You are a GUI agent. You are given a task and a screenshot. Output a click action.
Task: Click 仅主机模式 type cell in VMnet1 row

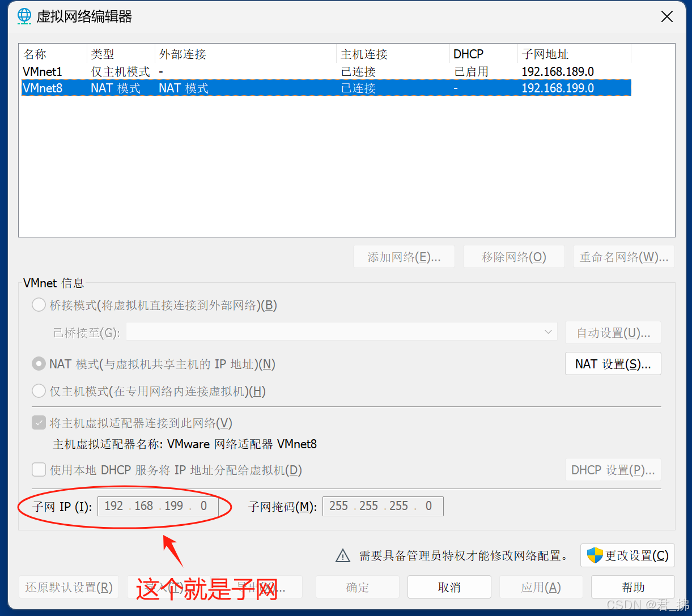point(120,72)
